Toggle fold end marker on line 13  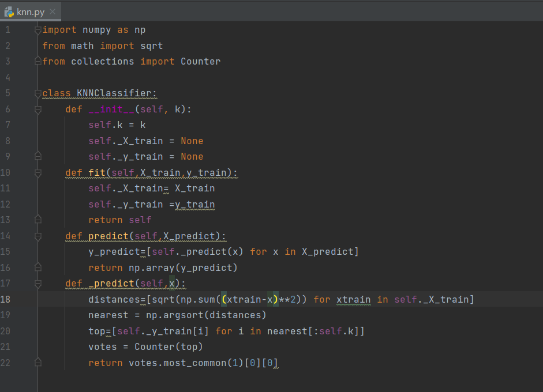point(38,220)
